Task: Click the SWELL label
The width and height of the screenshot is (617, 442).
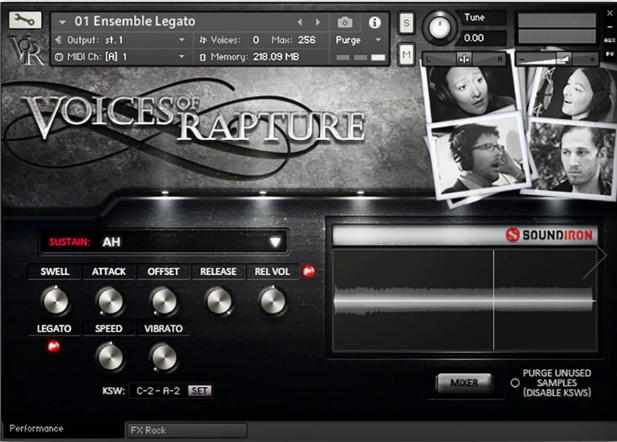Action: click(55, 272)
